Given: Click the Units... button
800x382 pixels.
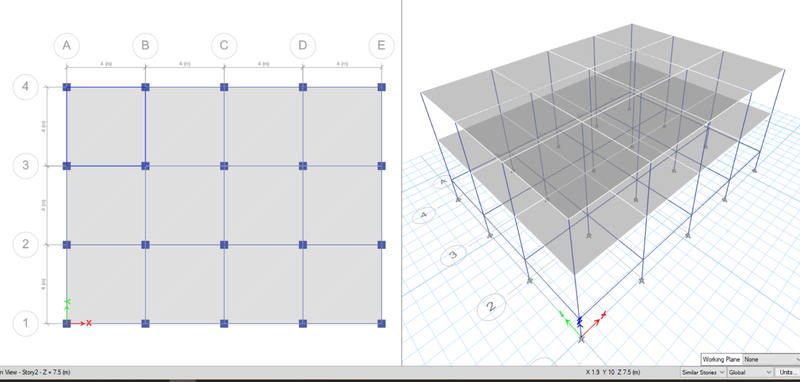Looking at the screenshot, I should pos(787,372).
